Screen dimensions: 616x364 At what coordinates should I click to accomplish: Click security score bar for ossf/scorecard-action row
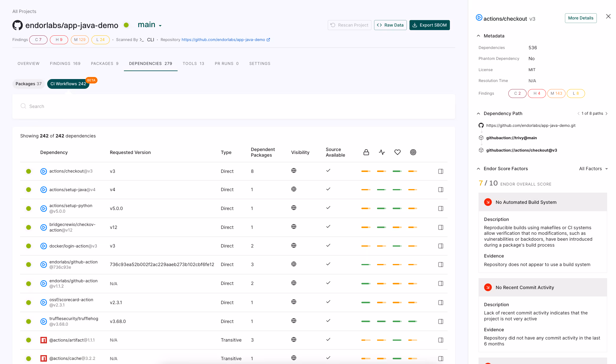[x=366, y=303]
